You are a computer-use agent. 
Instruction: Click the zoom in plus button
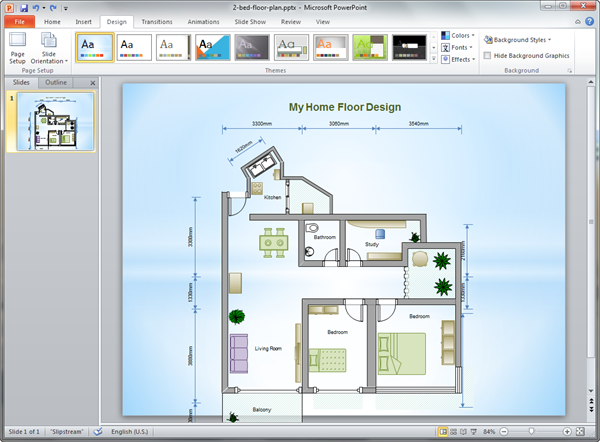coord(566,431)
